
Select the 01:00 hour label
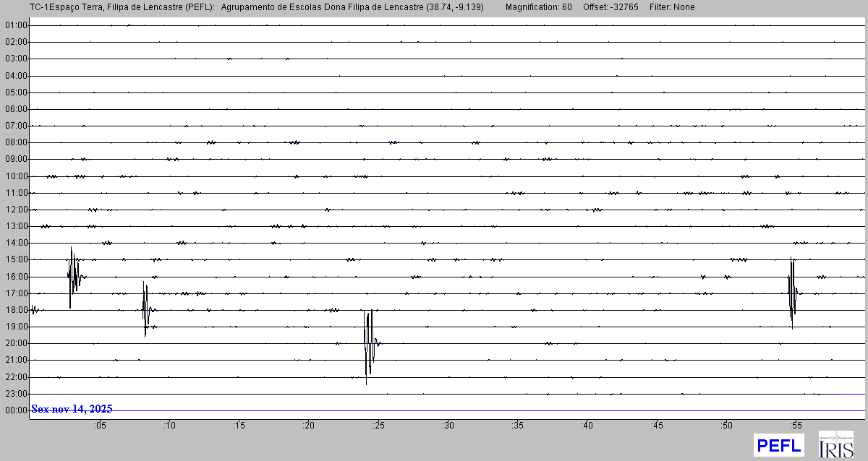click(16, 25)
